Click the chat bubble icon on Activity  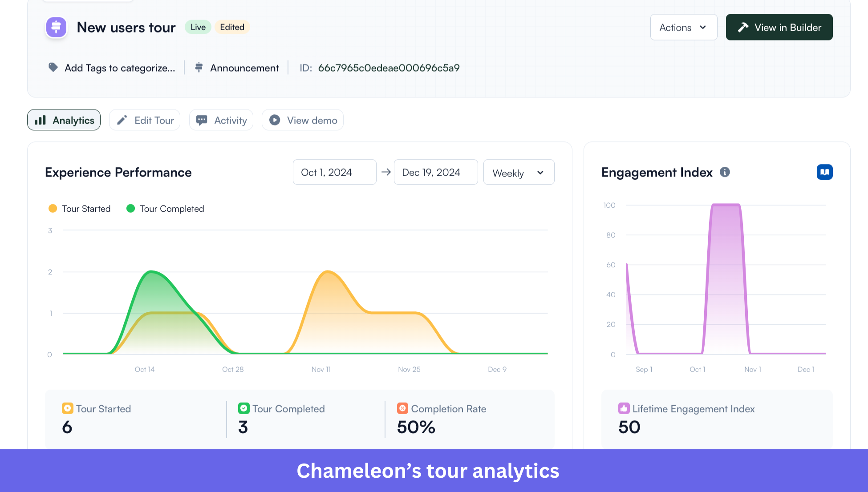[202, 120]
